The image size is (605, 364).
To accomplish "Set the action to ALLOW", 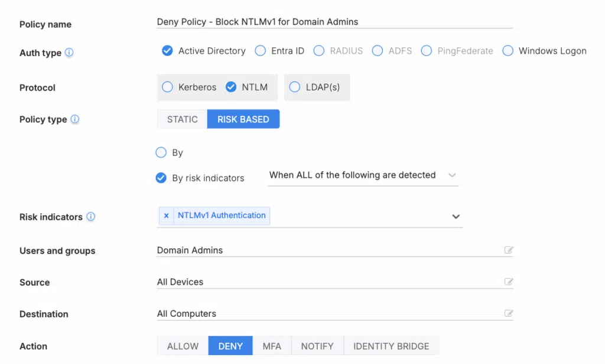I will [x=183, y=346].
